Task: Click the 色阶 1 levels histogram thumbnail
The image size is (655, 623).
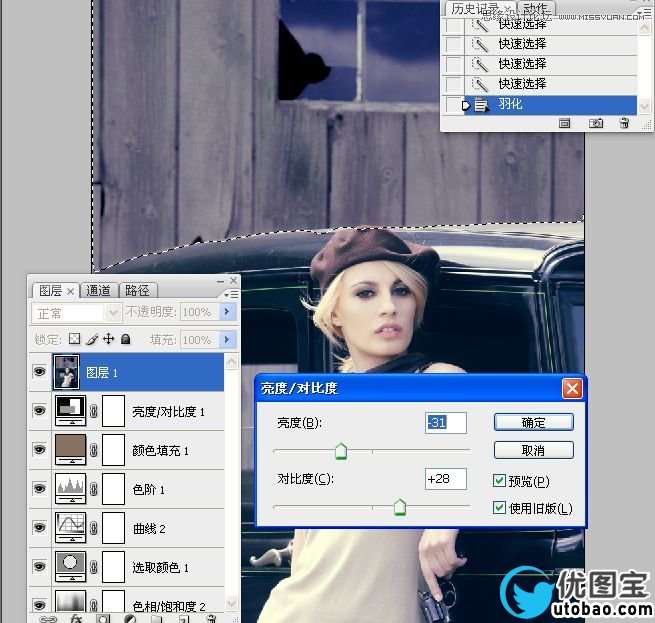Action: coord(71,488)
